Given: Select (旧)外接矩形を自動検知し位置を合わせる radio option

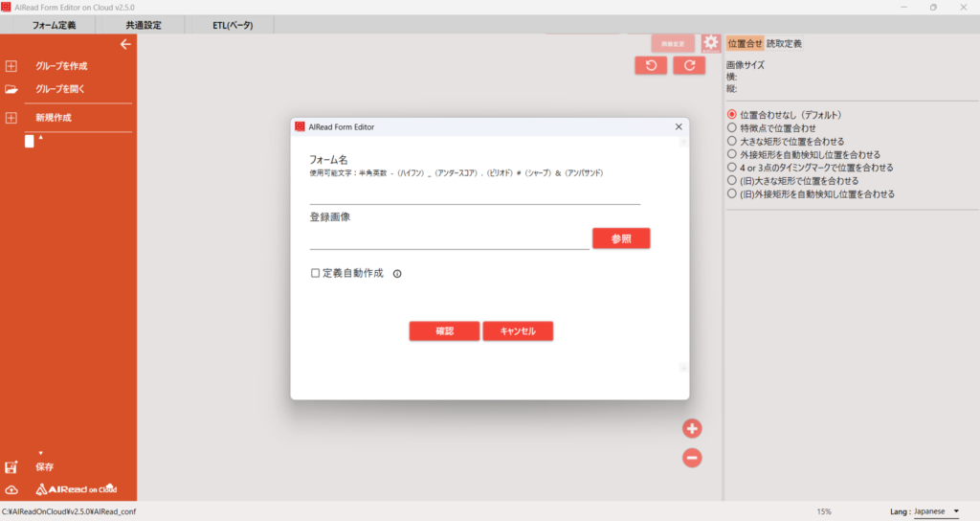Looking at the screenshot, I should pos(732,193).
